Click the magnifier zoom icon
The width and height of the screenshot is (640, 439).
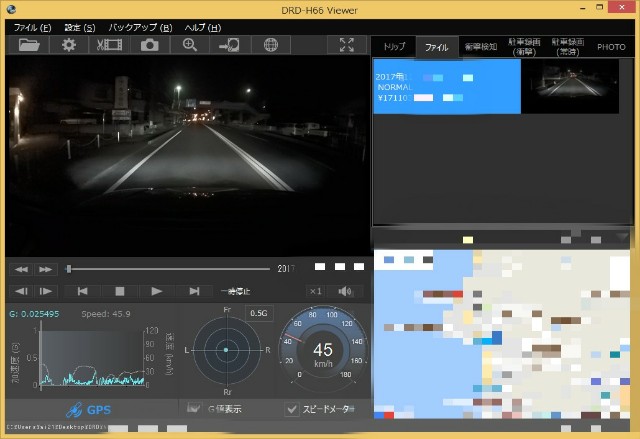coord(190,44)
